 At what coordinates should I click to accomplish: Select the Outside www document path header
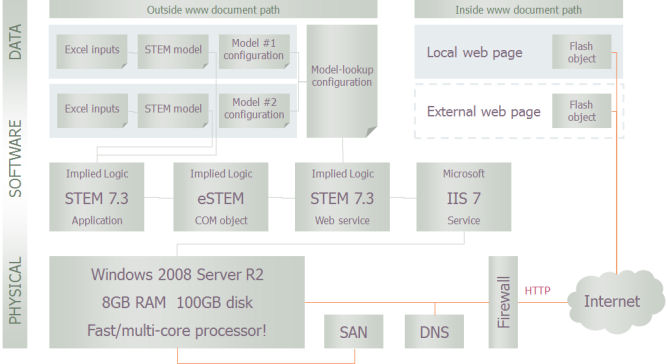tap(213, 9)
